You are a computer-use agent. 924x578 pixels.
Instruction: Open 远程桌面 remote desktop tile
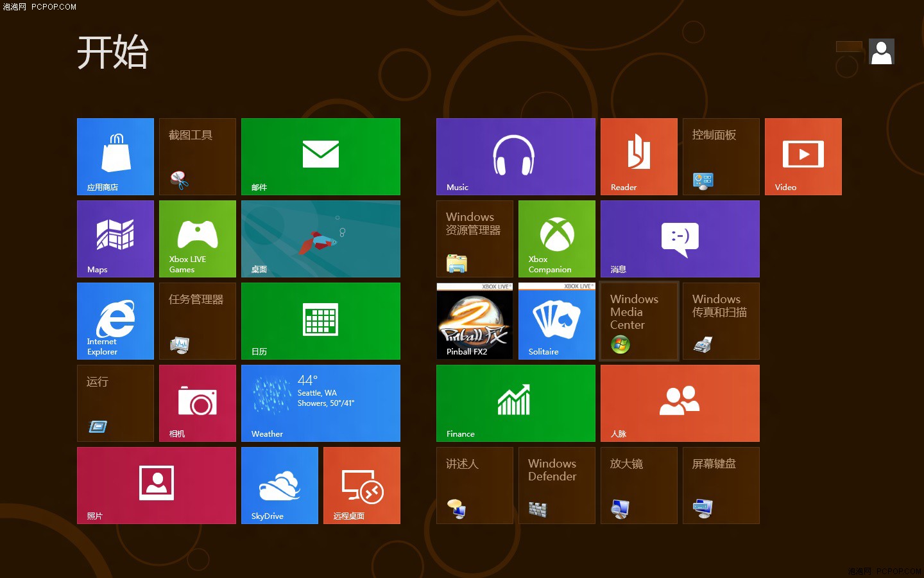coord(362,486)
